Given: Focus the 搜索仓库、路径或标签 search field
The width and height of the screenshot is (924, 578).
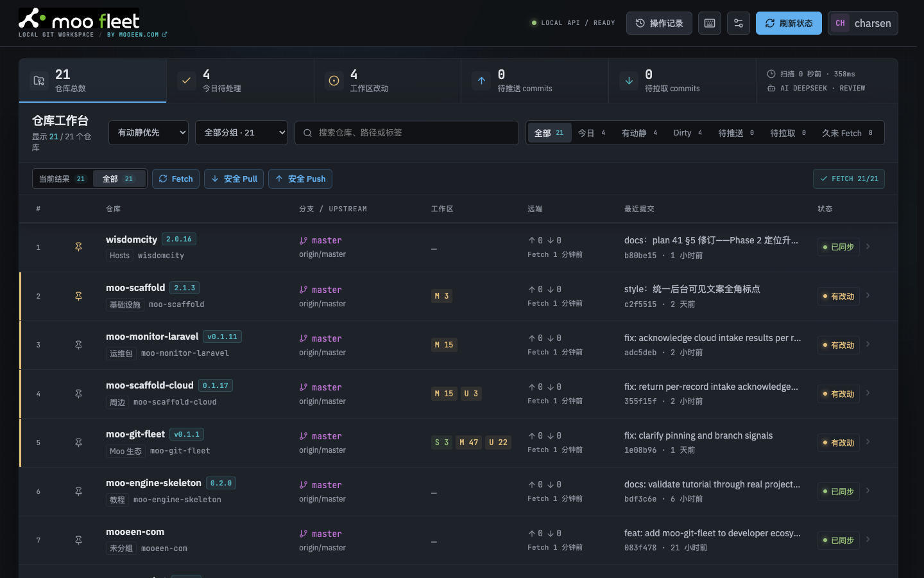Looking at the screenshot, I should 407,133.
